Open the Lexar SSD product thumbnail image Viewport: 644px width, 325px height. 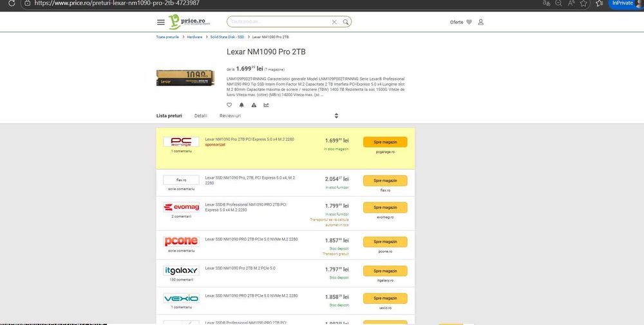tap(185, 78)
